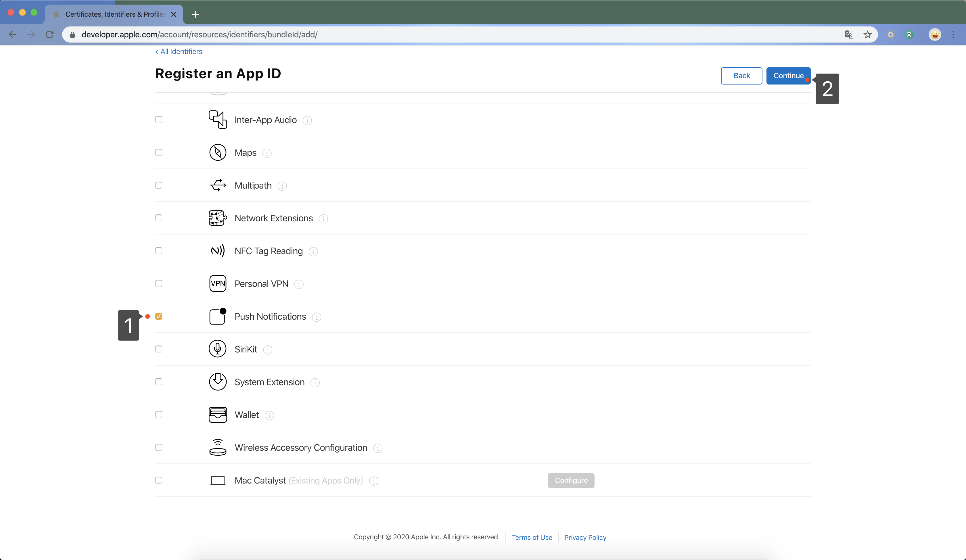
Task: Bookmark this page with star icon
Action: tap(867, 34)
